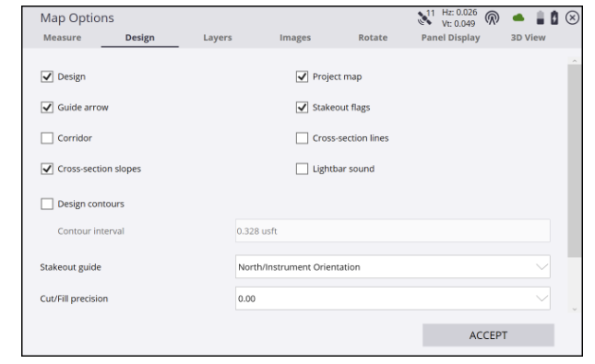
Task: Check the receiver charging battery icon
Action: point(554,18)
